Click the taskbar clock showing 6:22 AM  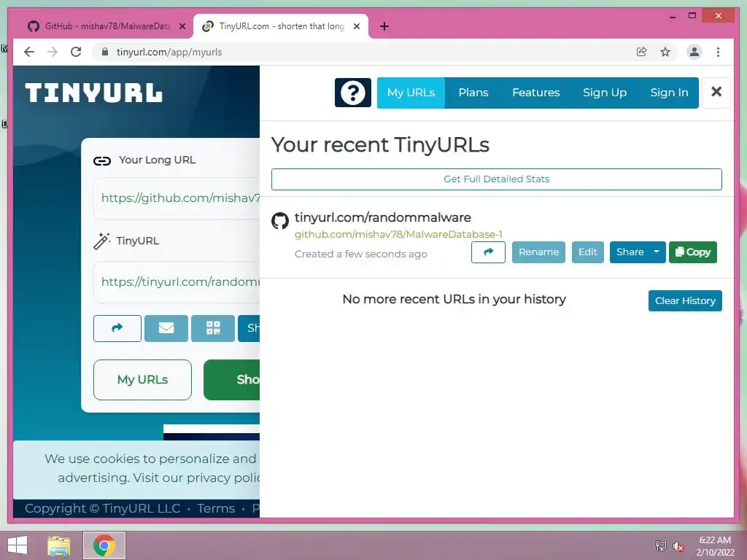click(x=715, y=545)
